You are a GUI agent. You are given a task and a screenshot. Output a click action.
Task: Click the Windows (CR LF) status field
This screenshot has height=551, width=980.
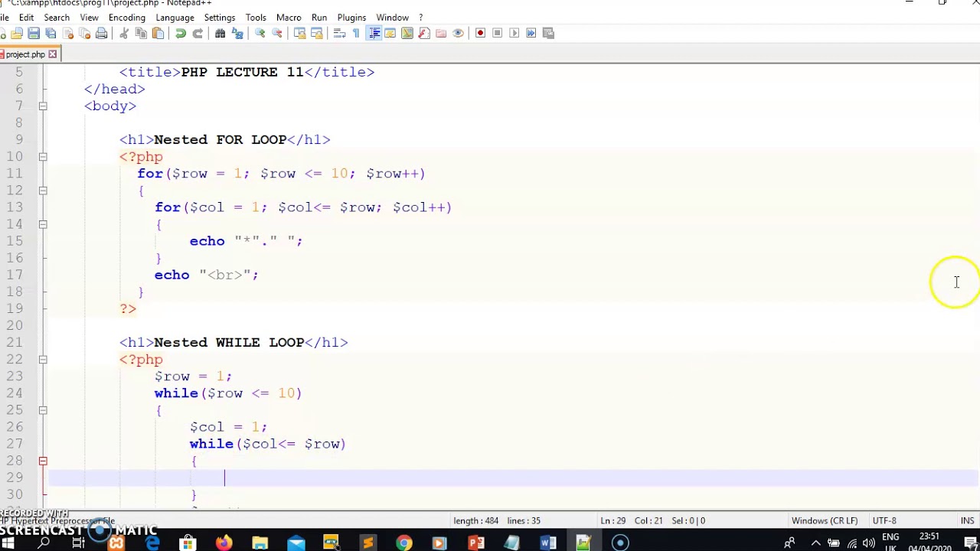[825, 520]
